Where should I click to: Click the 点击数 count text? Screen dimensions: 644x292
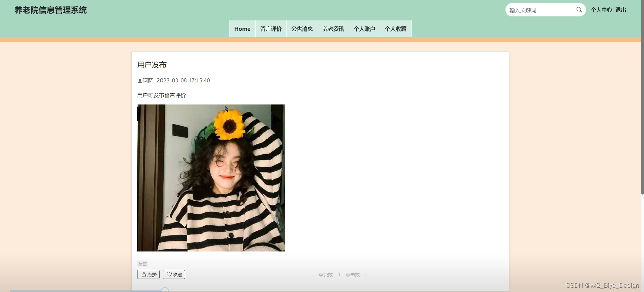click(356, 275)
